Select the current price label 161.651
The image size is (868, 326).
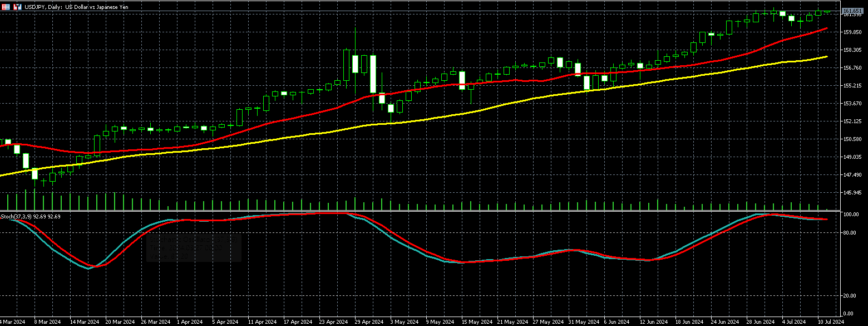click(852, 11)
